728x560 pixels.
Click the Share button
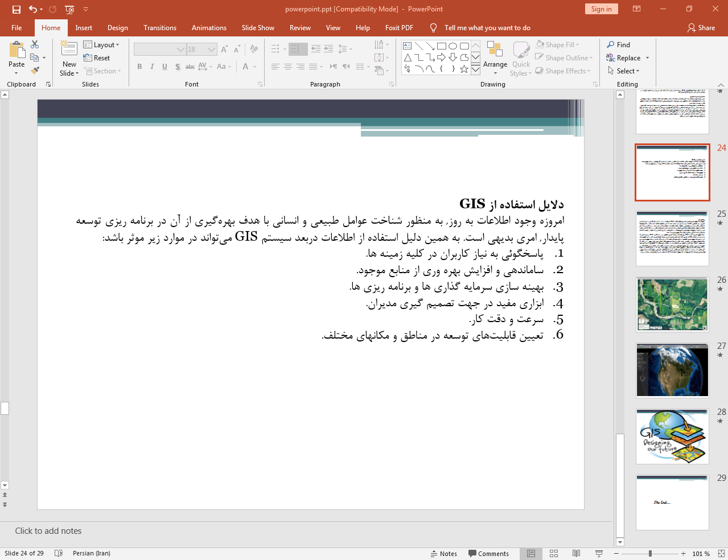701,27
